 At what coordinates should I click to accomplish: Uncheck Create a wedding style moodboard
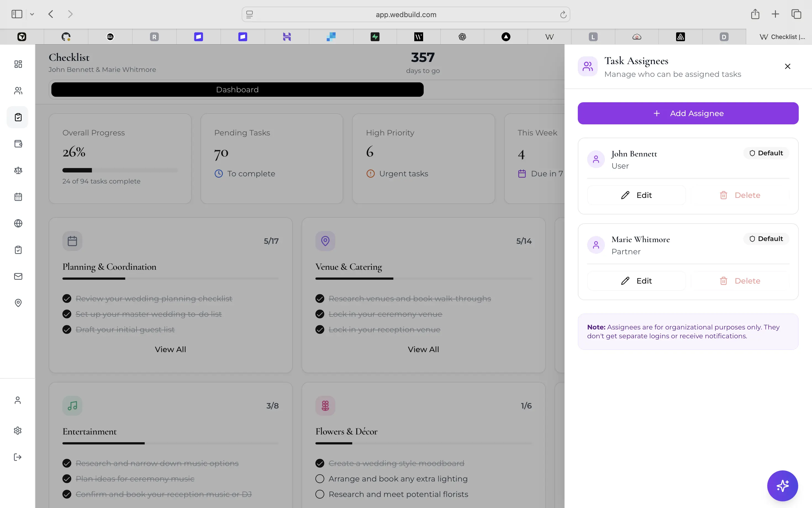point(320,463)
